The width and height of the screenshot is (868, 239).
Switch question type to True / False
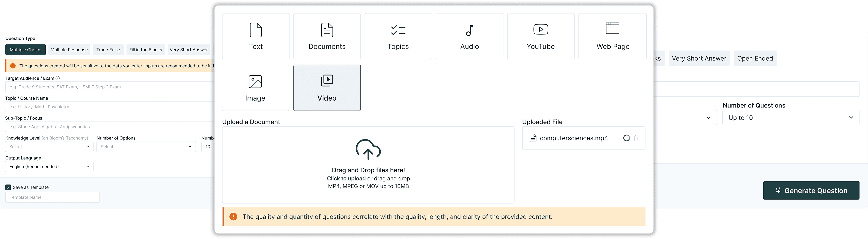click(x=108, y=50)
